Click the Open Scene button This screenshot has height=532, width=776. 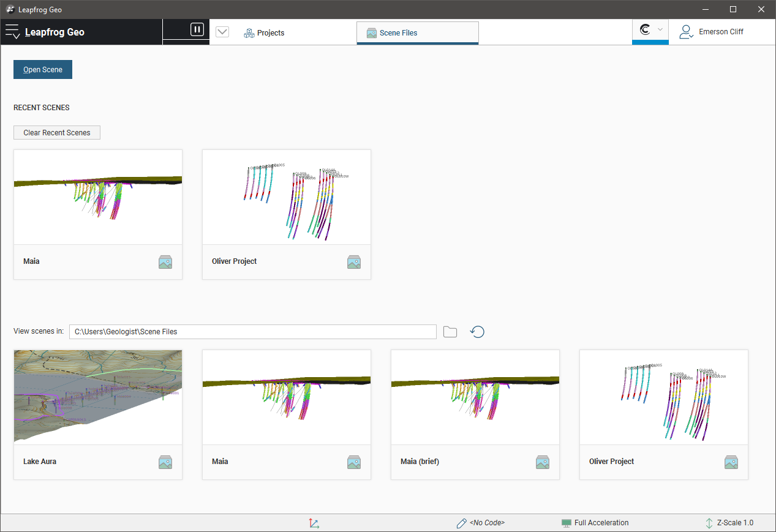pyautogui.click(x=43, y=70)
